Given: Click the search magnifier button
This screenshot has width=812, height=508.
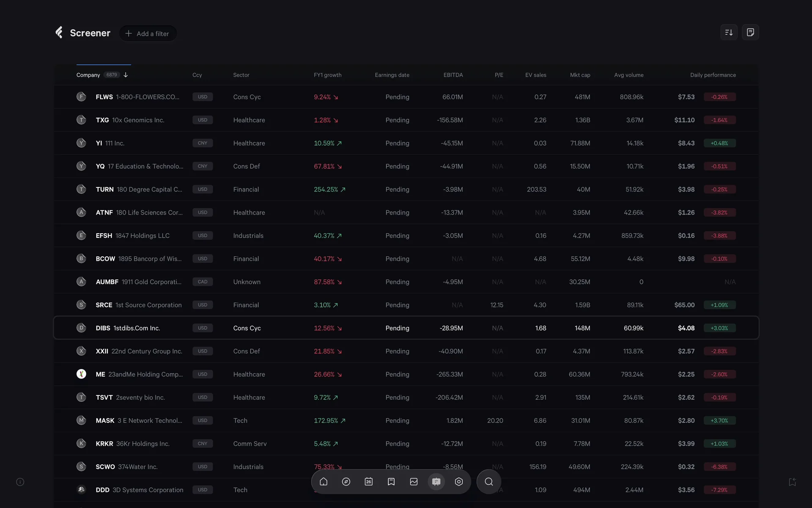Looking at the screenshot, I should click(x=488, y=482).
